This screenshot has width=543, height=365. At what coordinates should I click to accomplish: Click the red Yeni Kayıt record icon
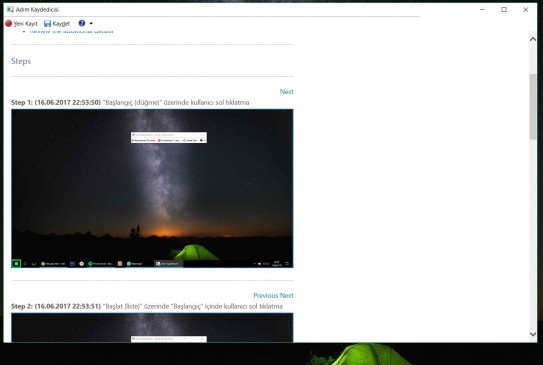[x=9, y=23]
